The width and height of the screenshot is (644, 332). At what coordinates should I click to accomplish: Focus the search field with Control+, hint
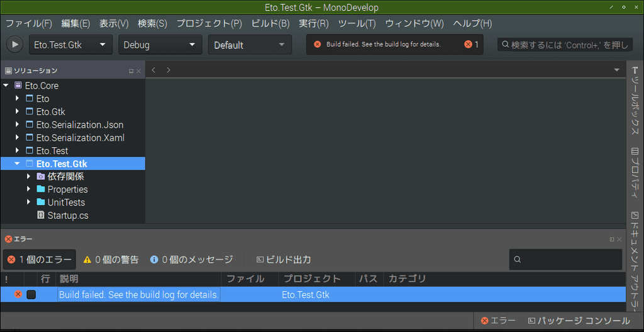tap(565, 45)
